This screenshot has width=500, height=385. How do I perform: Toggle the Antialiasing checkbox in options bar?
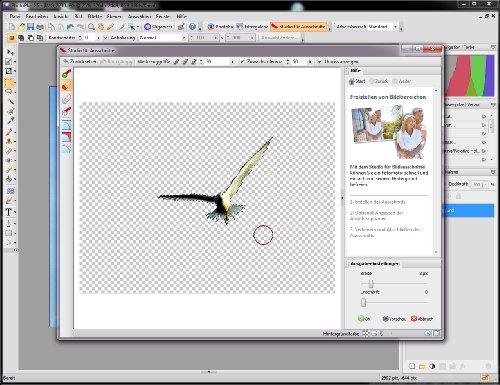tap(106, 38)
